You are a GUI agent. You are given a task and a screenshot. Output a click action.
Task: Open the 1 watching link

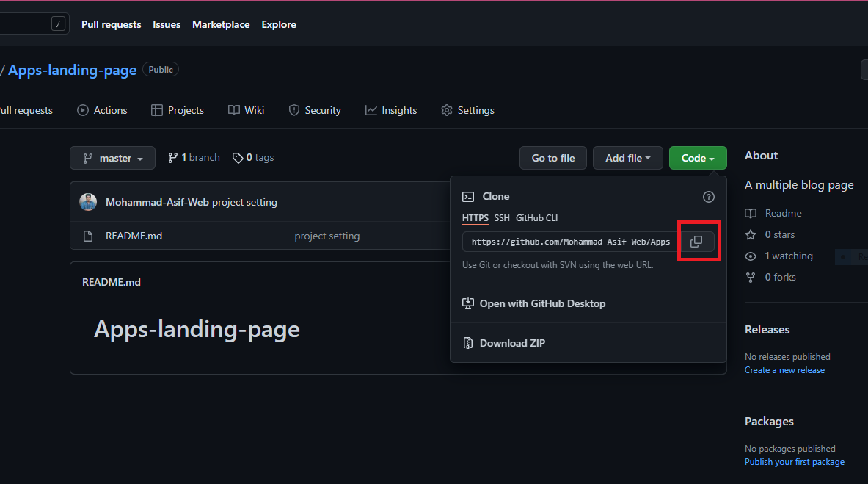pyautogui.click(x=789, y=256)
